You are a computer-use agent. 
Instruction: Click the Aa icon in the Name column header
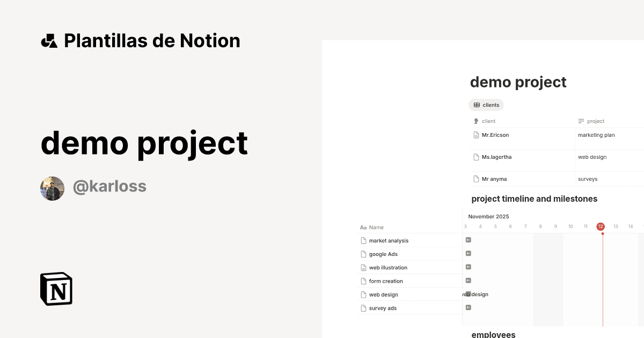coord(363,227)
